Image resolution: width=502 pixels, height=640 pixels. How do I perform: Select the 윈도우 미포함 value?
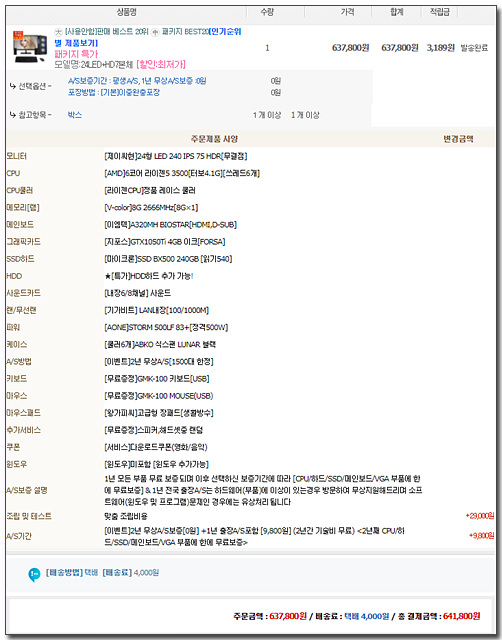pos(157,465)
